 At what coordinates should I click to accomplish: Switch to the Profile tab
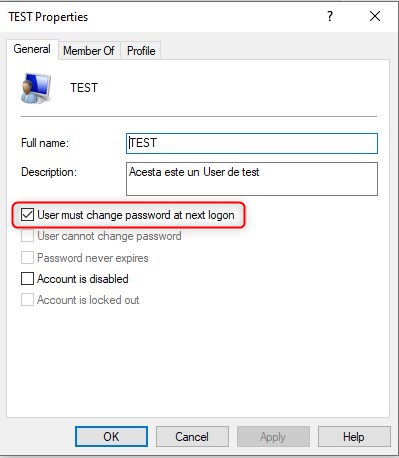point(141,51)
